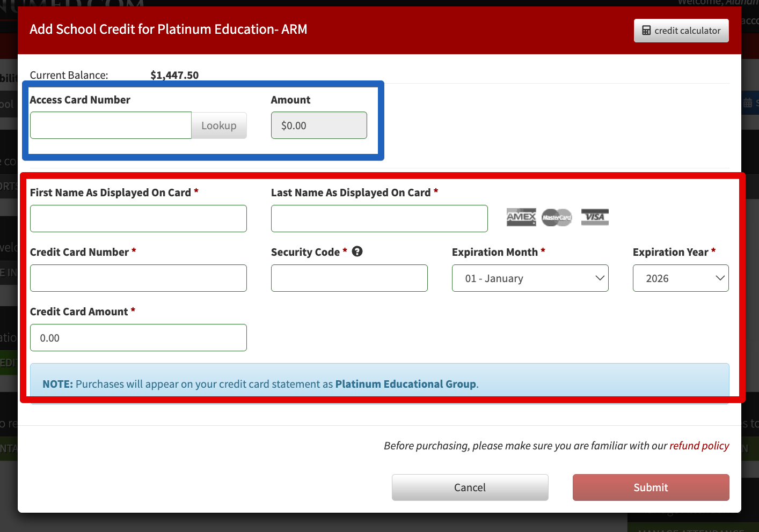The height and width of the screenshot is (532, 759).
Task: Open the Expiration Month dropdown
Action: pyautogui.click(x=530, y=278)
